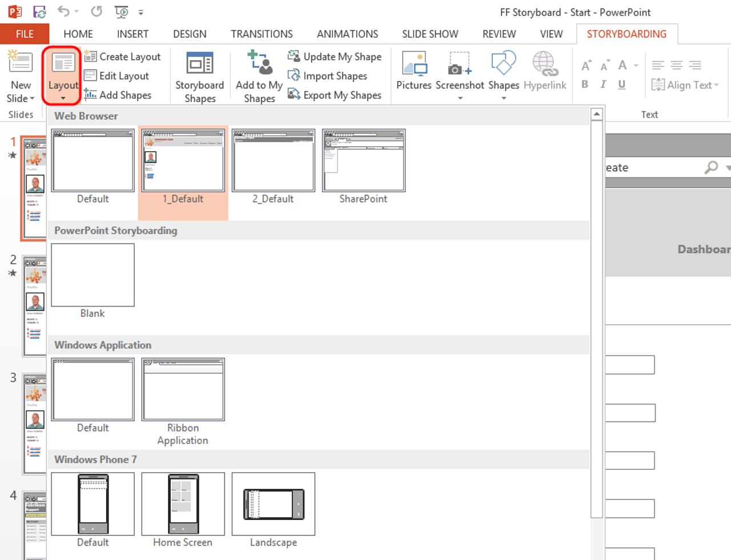This screenshot has width=731, height=560.
Task: Click the PowerPoint application logo icon
Action: (x=14, y=11)
